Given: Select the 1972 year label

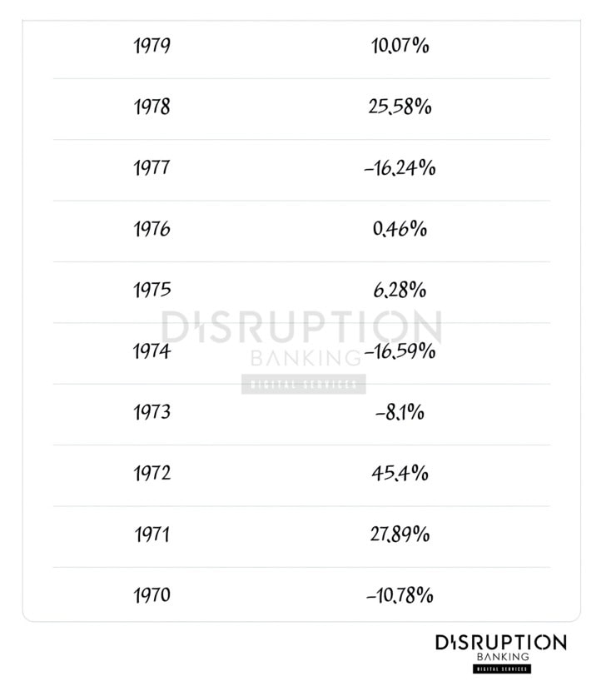Looking at the screenshot, I should pos(152,474).
